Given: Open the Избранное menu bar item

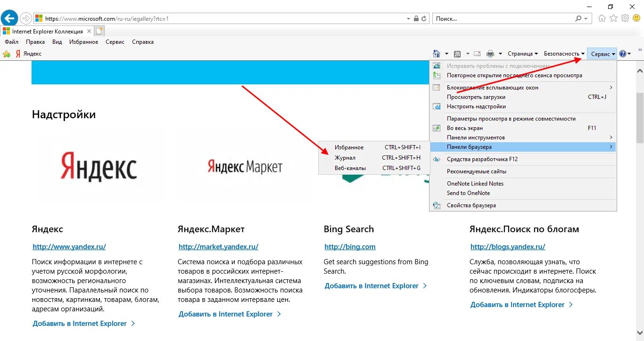Looking at the screenshot, I should [x=83, y=42].
